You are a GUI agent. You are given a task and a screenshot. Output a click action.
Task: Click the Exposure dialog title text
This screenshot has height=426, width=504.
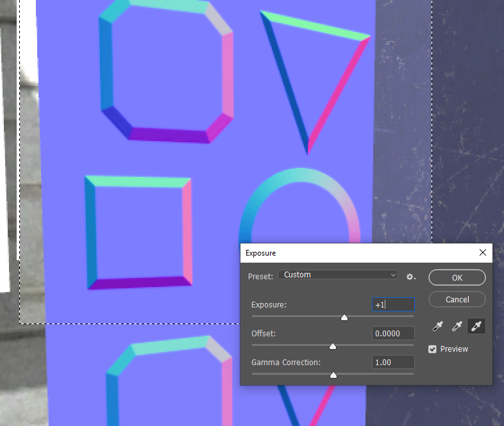(x=261, y=253)
